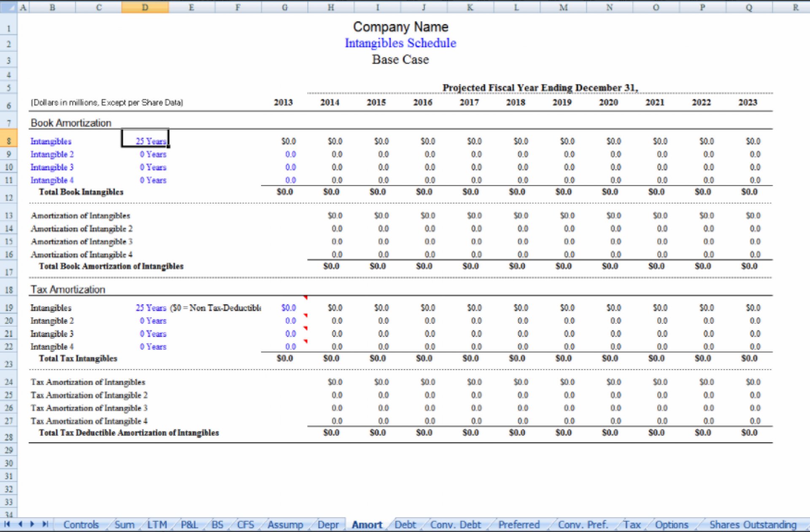810x532 pixels.
Task: Switch to the Depr sheet tab
Action: point(328,525)
